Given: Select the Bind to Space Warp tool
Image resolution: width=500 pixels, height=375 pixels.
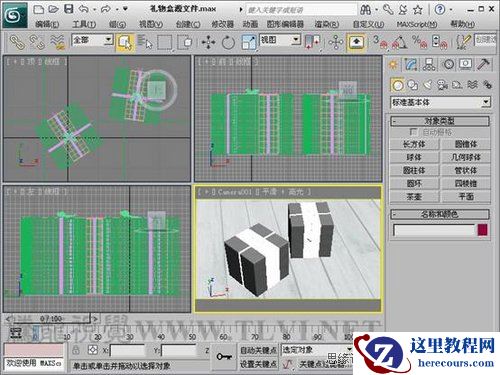Looking at the screenshot, I should (x=57, y=42).
